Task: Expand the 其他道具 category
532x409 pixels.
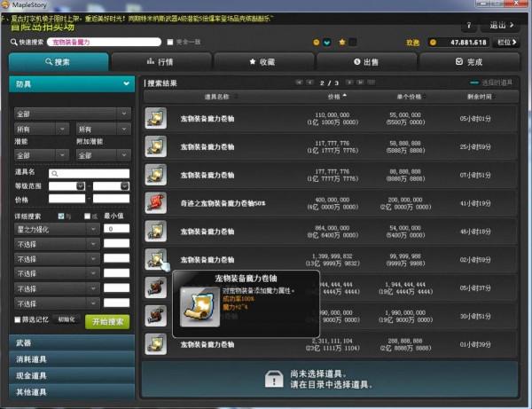Action: tap(72, 391)
